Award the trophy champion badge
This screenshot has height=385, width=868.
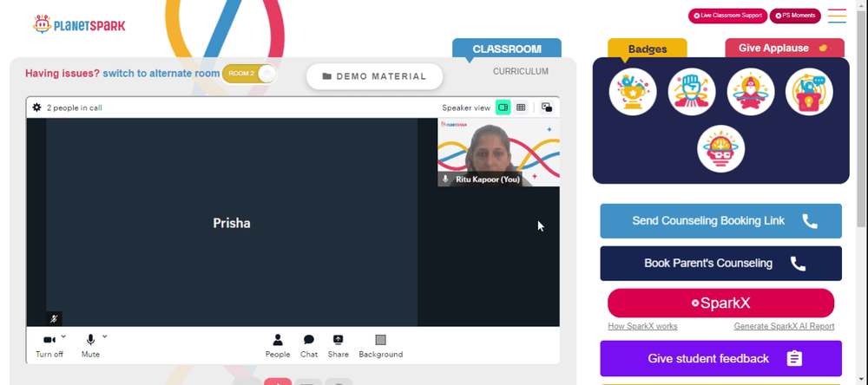point(633,92)
